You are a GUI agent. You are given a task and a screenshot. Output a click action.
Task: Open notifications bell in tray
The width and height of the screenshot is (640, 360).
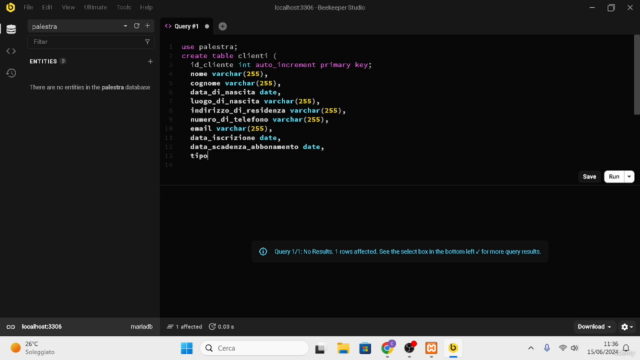[626, 348]
